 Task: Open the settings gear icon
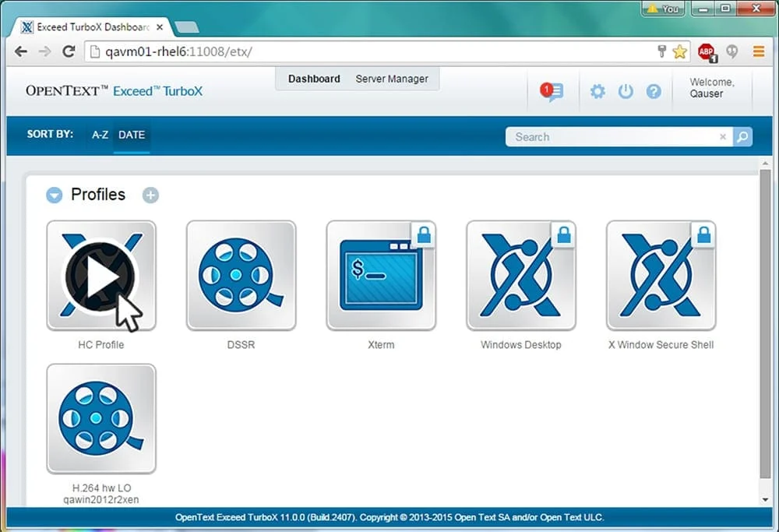pos(597,91)
